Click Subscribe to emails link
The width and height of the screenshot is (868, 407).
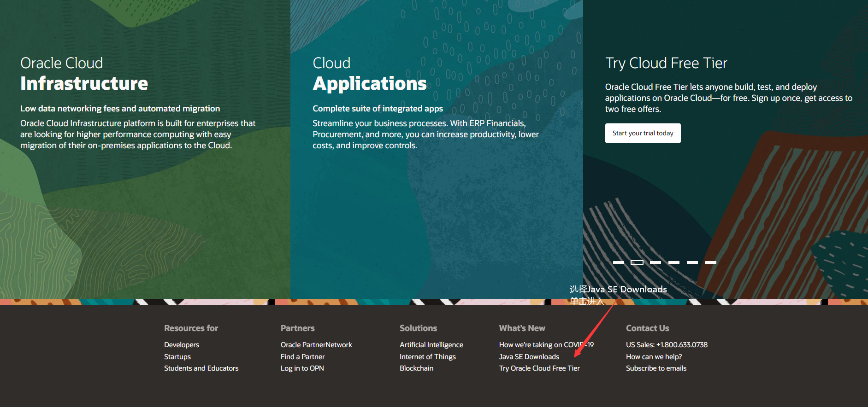click(656, 368)
